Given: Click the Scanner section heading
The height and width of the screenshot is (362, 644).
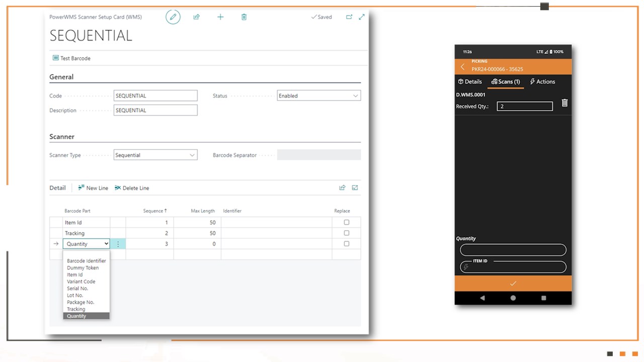Looking at the screenshot, I should tap(62, 137).
